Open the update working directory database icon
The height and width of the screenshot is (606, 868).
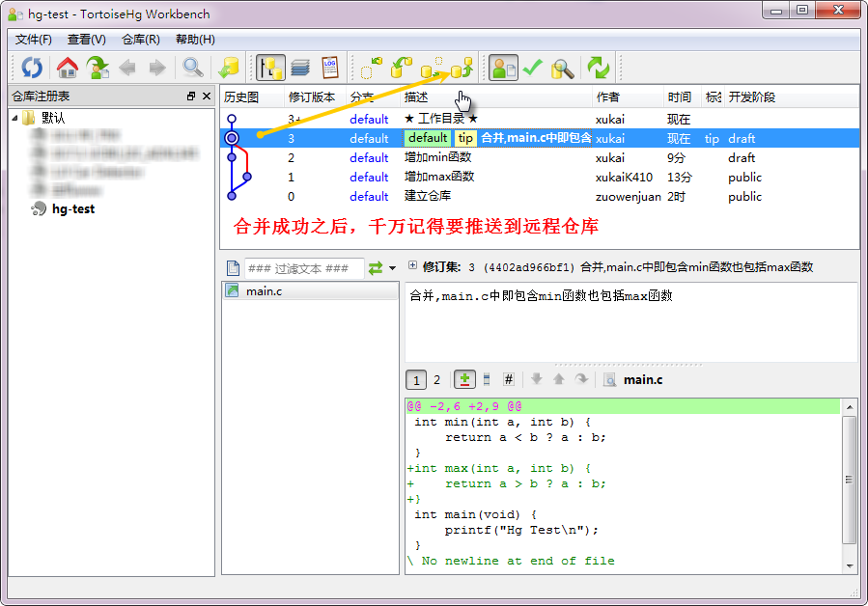(228, 68)
